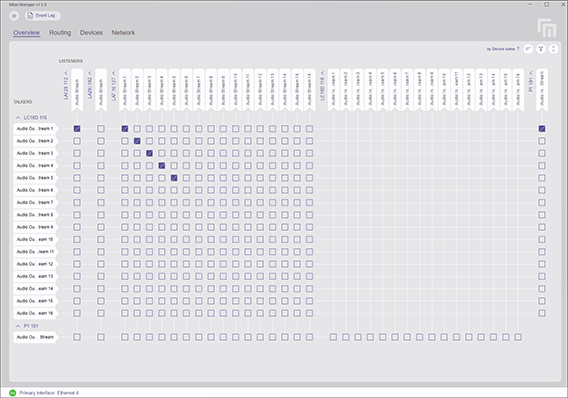Collapse the LA12X 112 listener column
Viewport: 568px width, 398px height.
click(66, 73)
